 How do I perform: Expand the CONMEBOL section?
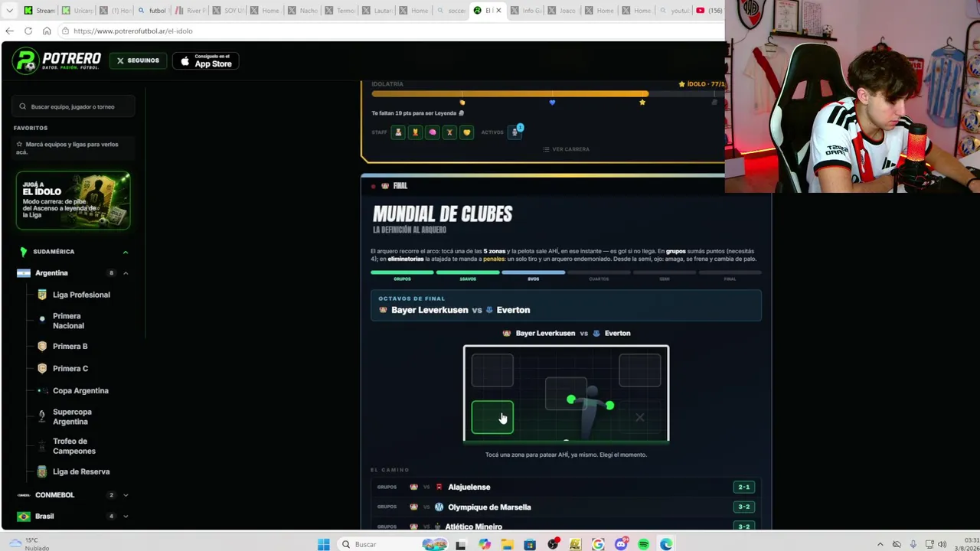coord(126,495)
